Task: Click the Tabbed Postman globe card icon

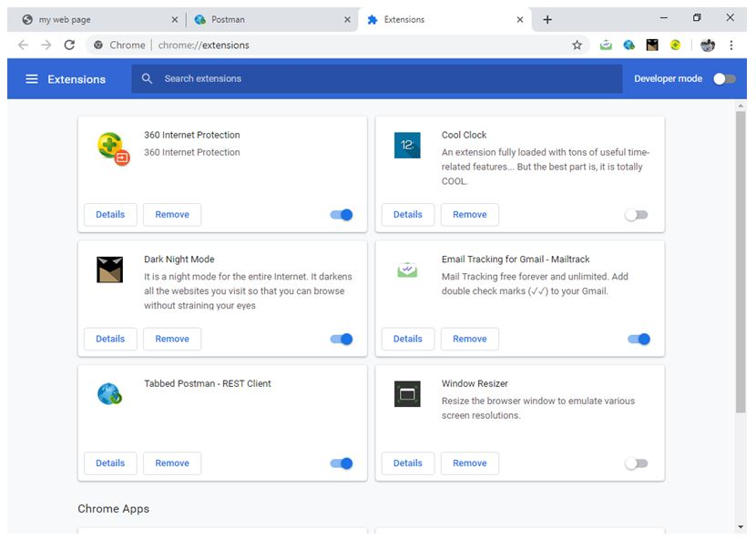Action: pyautogui.click(x=110, y=394)
